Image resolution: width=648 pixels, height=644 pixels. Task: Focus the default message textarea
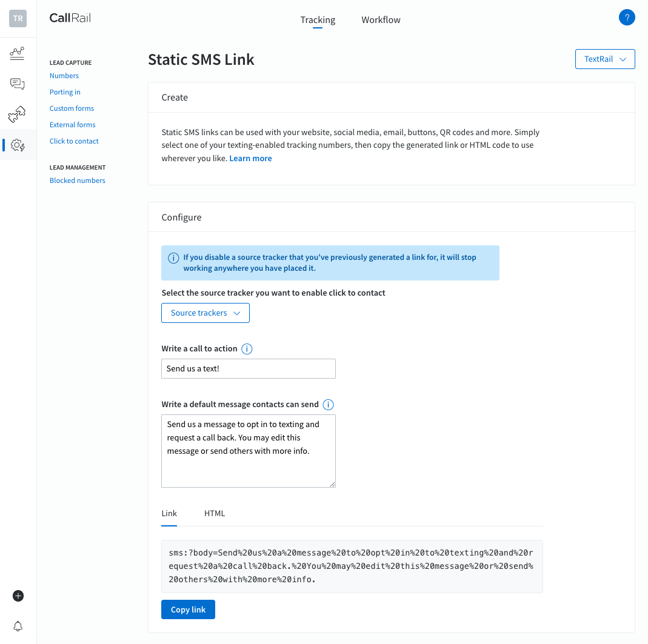coord(249,451)
